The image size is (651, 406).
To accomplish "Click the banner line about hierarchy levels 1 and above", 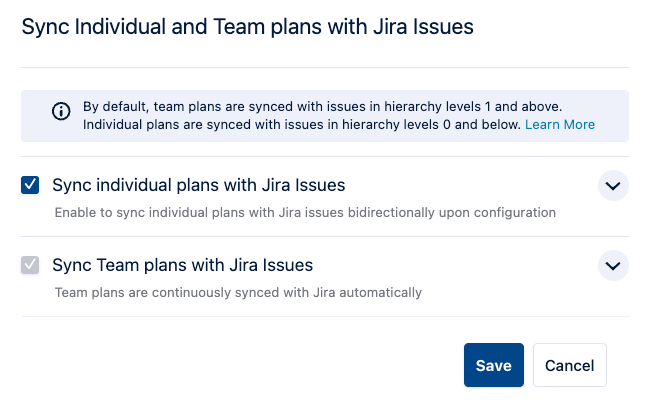I will pyautogui.click(x=322, y=106).
